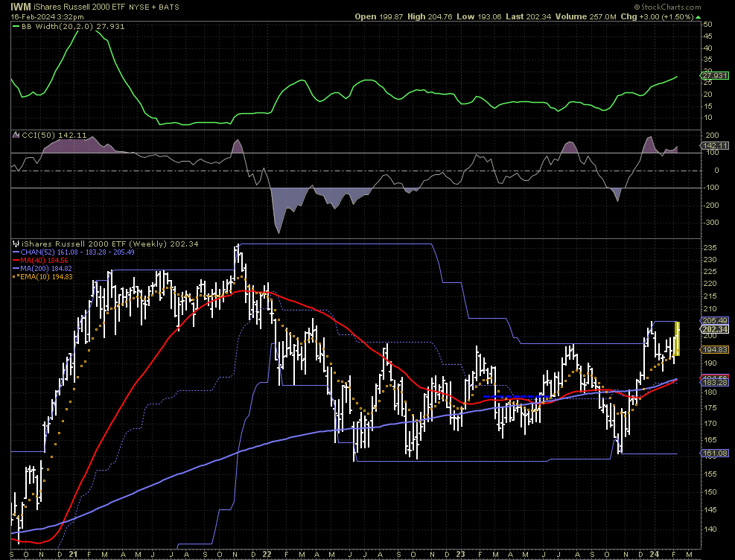Click the 16-Feb-2024 3:32pm timestamp
Viewport: 735px width, 560px height.
click(x=48, y=17)
